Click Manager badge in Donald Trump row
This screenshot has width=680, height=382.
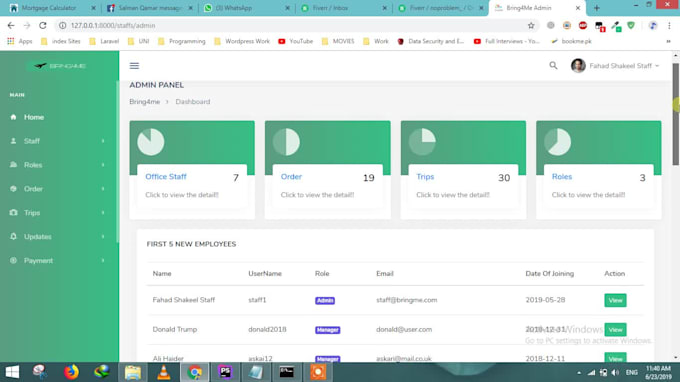coord(327,330)
